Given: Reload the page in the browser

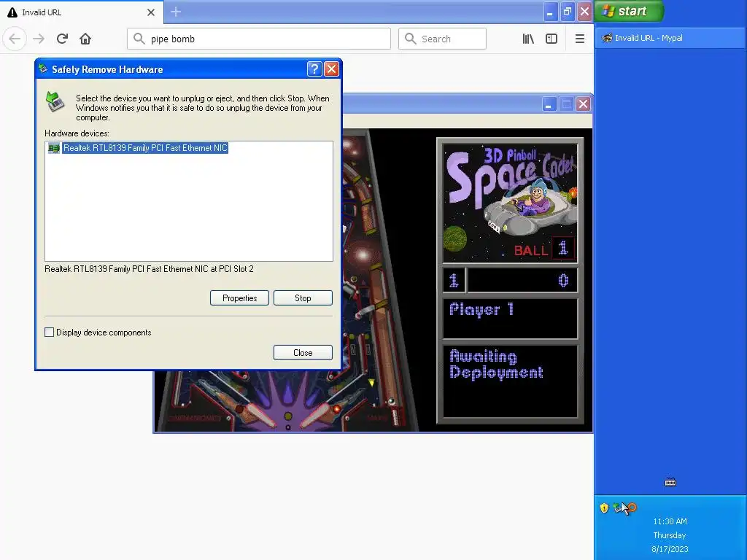Looking at the screenshot, I should [62, 39].
